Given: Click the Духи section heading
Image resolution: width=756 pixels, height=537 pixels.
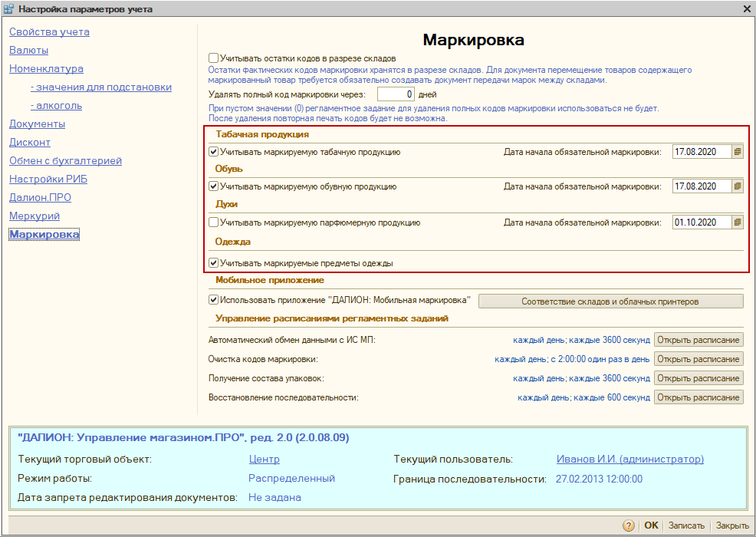Looking at the screenshot, I should [x=227, y=204].
